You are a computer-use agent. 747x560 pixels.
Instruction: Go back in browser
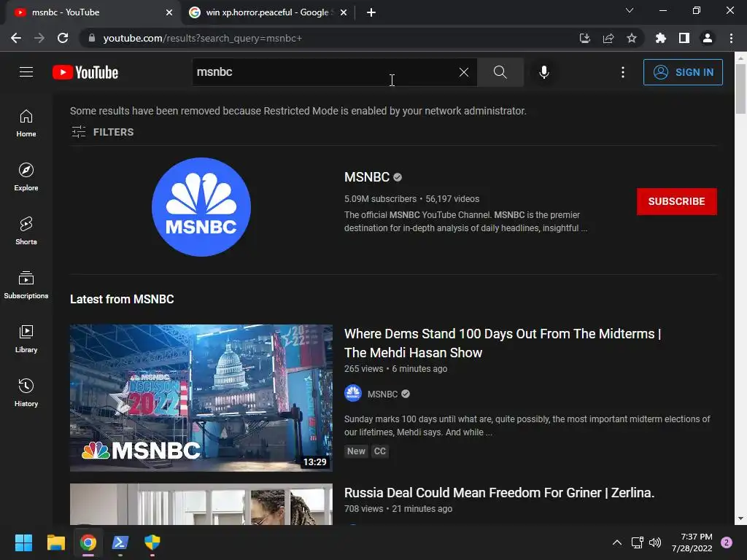tap(16, 38)
